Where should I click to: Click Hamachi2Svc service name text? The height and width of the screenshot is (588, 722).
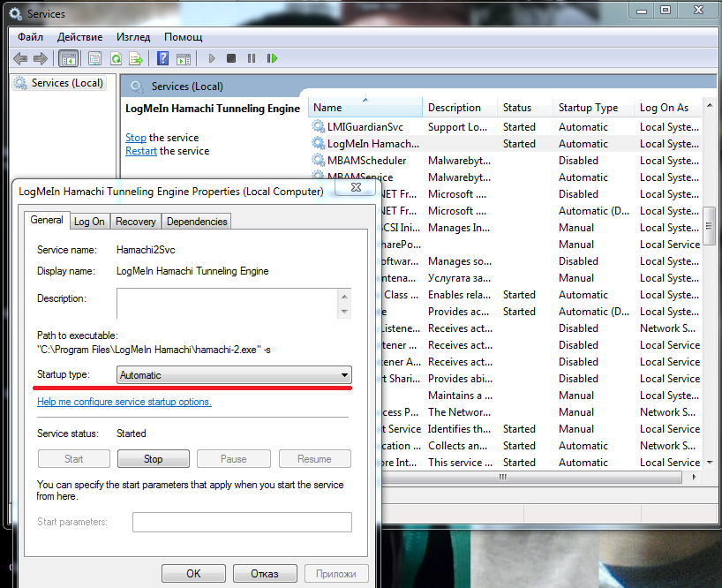(146, 250)
